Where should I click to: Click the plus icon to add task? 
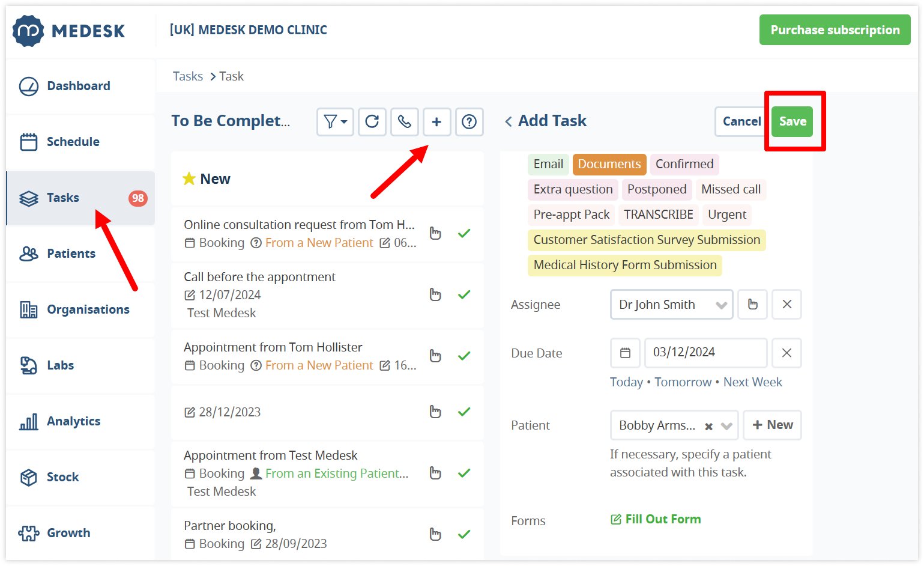(x=436, y=122)
